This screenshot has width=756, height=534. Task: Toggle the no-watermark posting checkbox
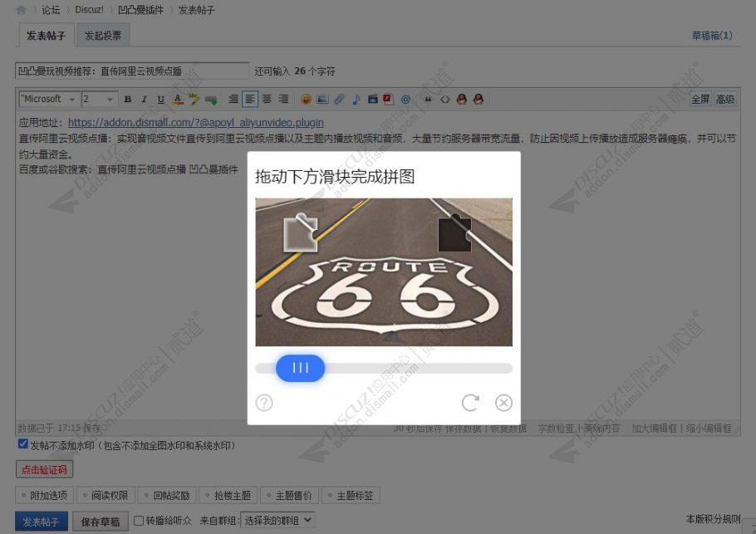[x=22, y=443]
